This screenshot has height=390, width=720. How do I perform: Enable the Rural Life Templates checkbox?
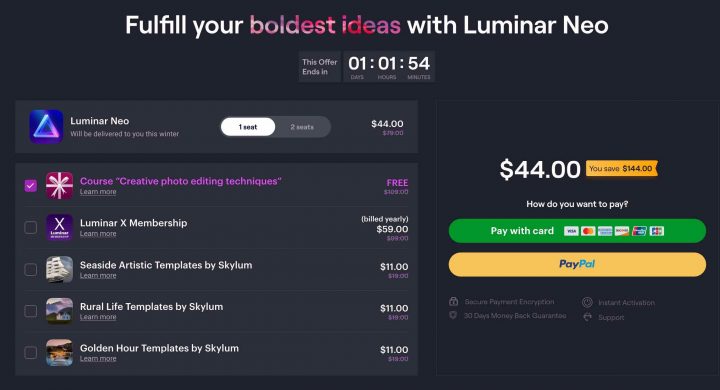[31, 311]
